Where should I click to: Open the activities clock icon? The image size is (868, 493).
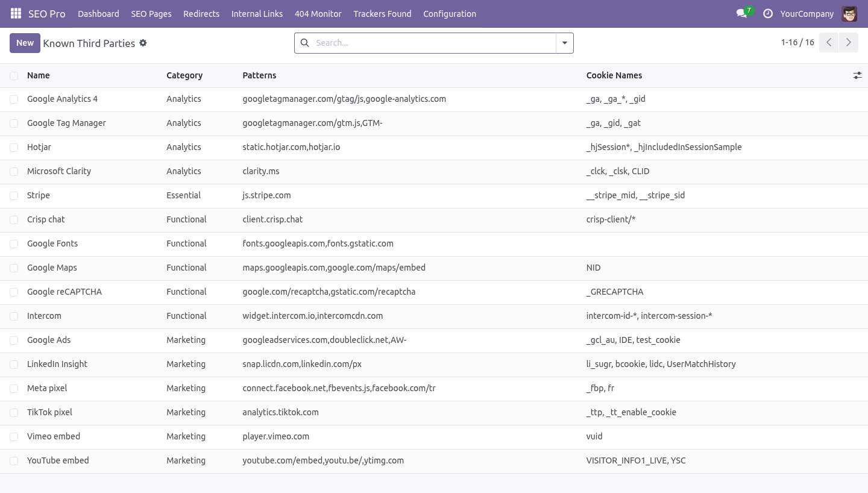pos(768,13)
